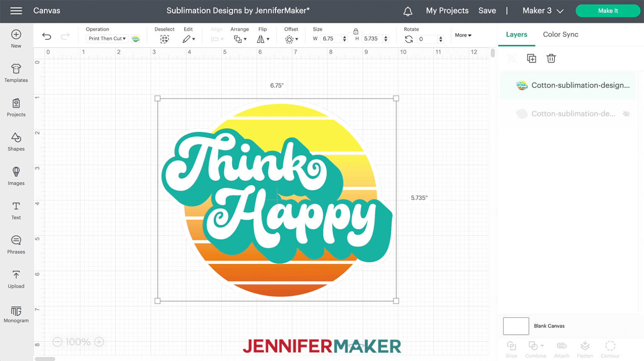Image resolution: width=644 pixels, height=361 pixels.
Task: Open the Projects sidebar item
Action: tap(16, 107)
